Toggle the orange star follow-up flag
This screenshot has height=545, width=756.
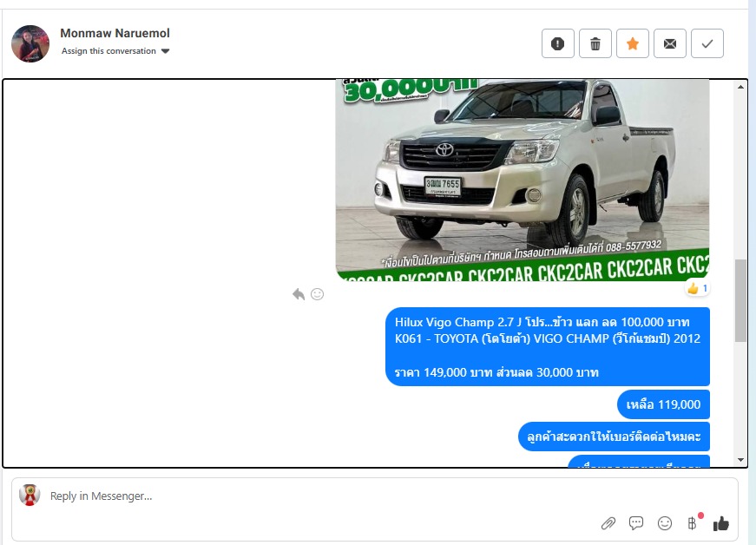click(633, 44)
